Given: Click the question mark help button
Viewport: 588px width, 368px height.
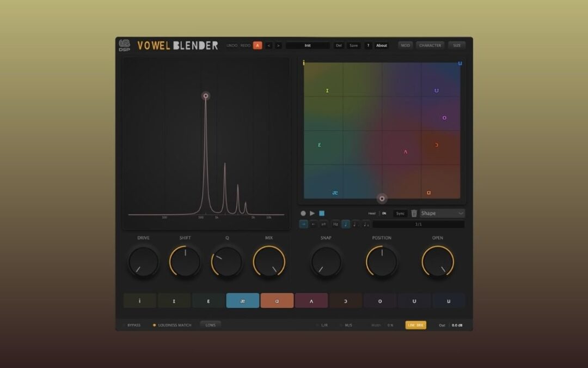Looking at the screenshot, I should click(368, 45).
